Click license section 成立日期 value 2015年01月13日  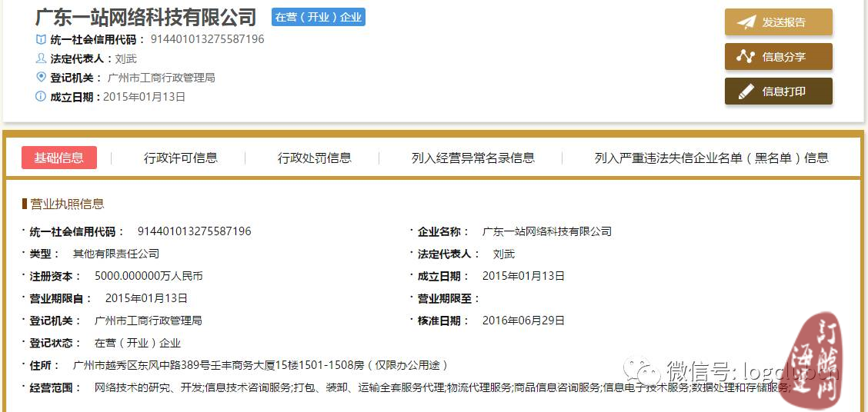(524, 276)
